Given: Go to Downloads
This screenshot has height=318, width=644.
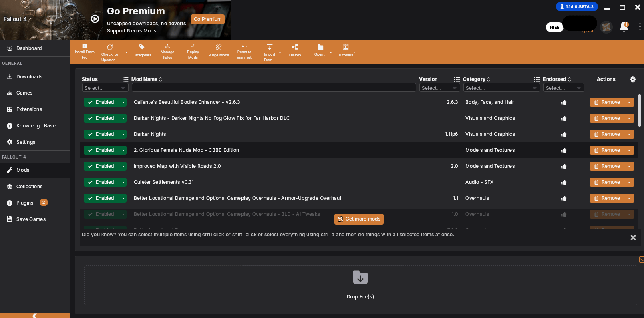Looking at the screenshot, I should [35, 77].
